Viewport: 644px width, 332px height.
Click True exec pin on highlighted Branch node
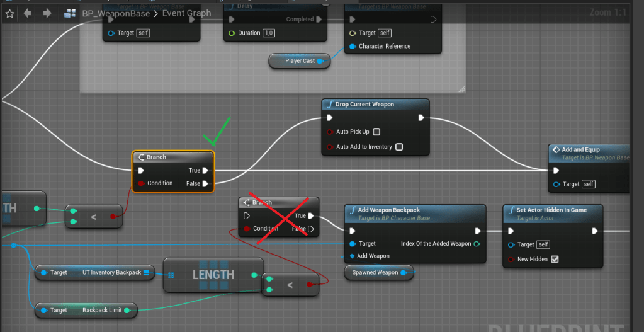click(x=206, y=170)
